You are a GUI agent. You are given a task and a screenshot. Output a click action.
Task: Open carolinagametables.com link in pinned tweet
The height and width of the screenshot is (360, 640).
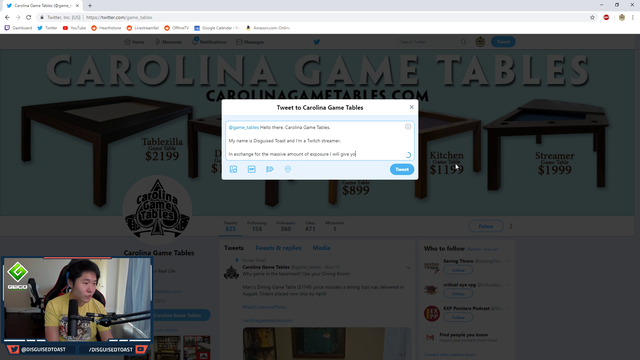click(267, 320)
